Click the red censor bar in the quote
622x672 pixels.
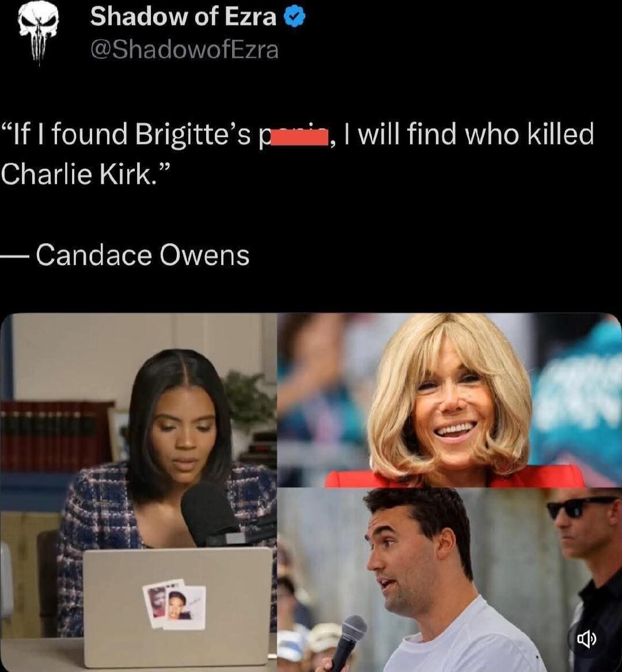point(299,138)
